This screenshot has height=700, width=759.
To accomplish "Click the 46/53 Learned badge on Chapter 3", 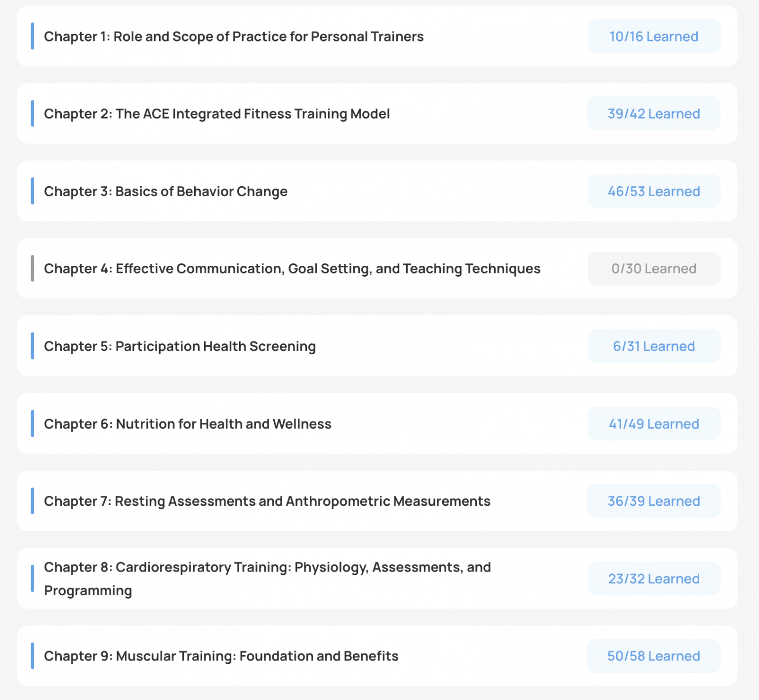I will [x=653, y=191].
